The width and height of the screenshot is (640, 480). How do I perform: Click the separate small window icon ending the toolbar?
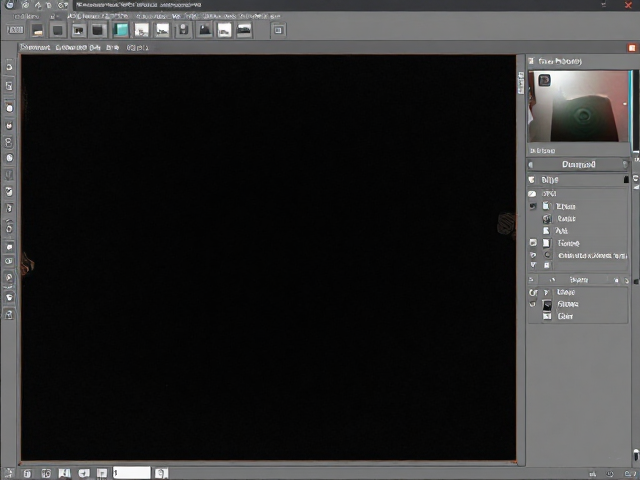pyautogui.click(x=278, y=30)
